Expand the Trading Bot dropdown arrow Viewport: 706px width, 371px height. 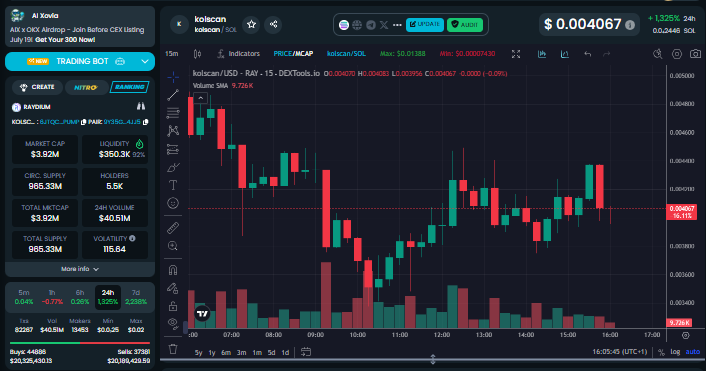click(x=145, y=62)
